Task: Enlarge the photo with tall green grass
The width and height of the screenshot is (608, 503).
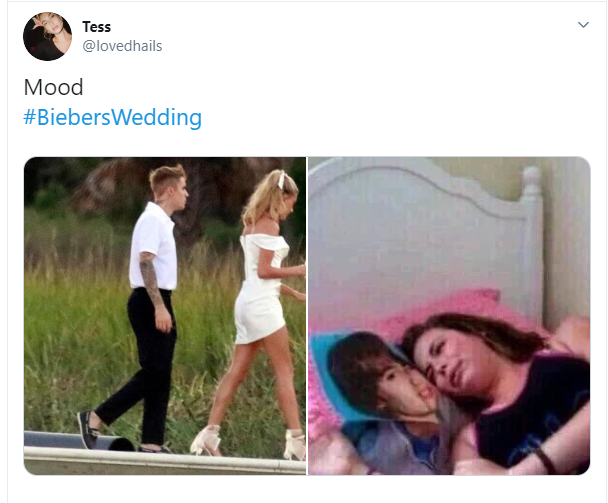Action: tap(165, 316)
